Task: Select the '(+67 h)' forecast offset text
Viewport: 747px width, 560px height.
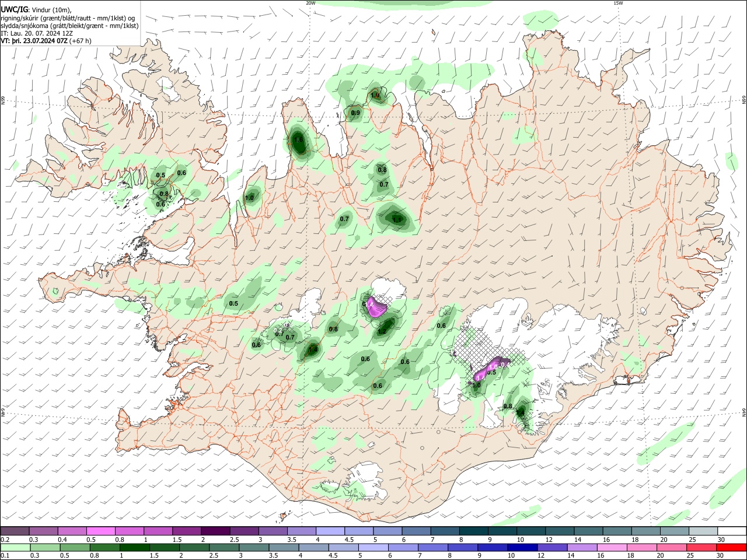Action: [81, 41]
